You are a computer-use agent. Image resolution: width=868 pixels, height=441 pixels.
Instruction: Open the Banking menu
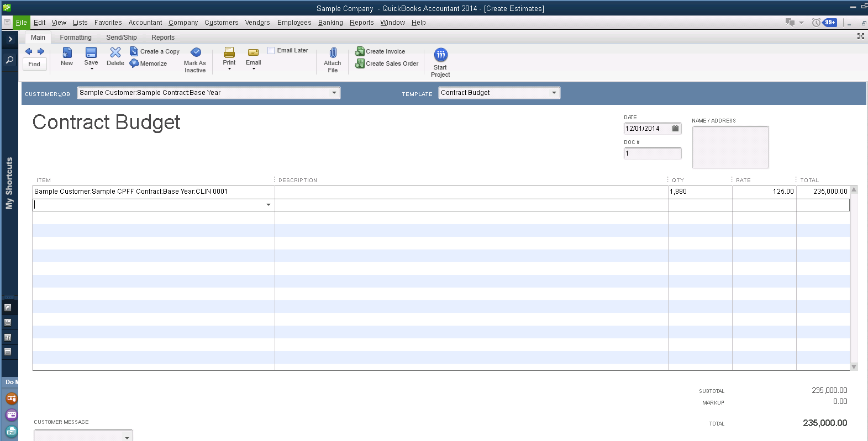pyautogui.click(x=330, y=23)
